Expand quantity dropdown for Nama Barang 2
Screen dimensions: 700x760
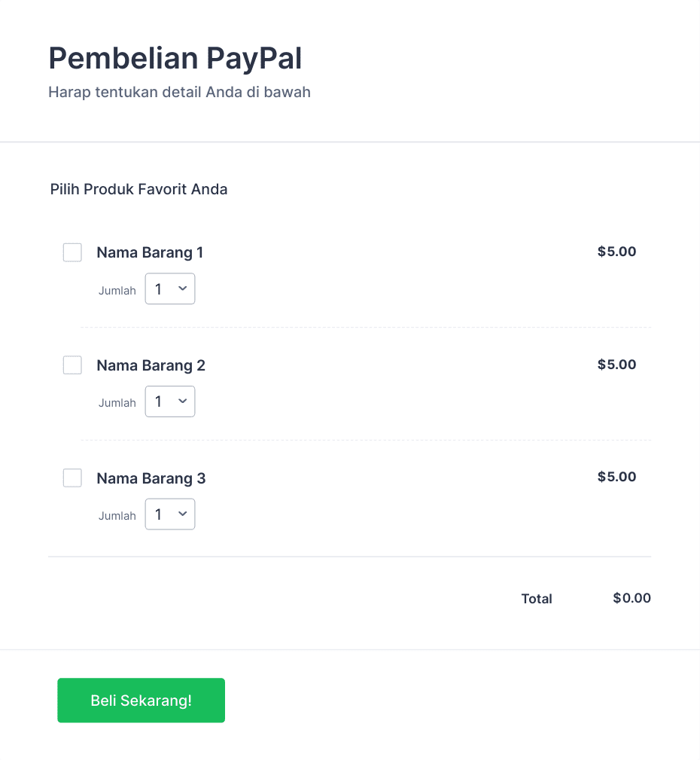[170, 401]
